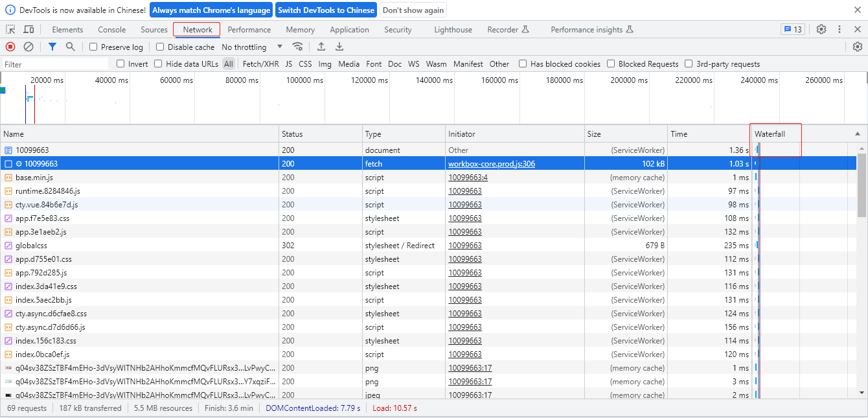Enable the Preserve log checkbox
The image size is (868, 418).
pyautogui.click(x=94, y=47)
